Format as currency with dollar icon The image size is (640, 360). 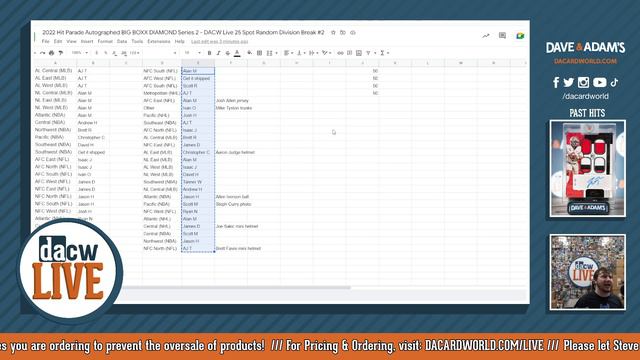[x=96, y=53]
